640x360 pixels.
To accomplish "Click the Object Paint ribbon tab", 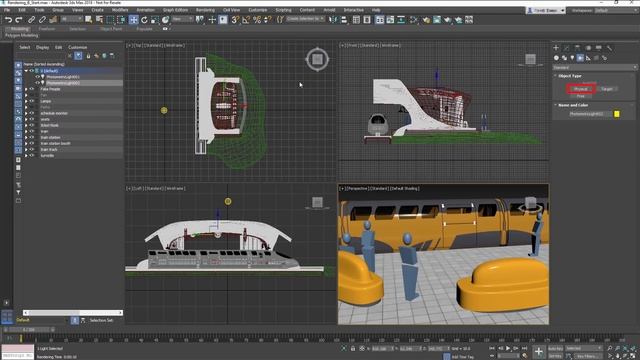I will pos(111,29).
